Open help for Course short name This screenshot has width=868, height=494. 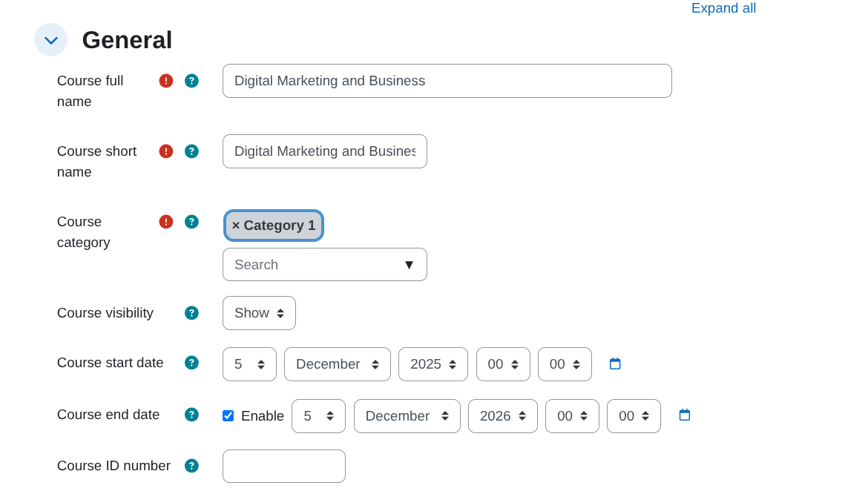(191, 151)
